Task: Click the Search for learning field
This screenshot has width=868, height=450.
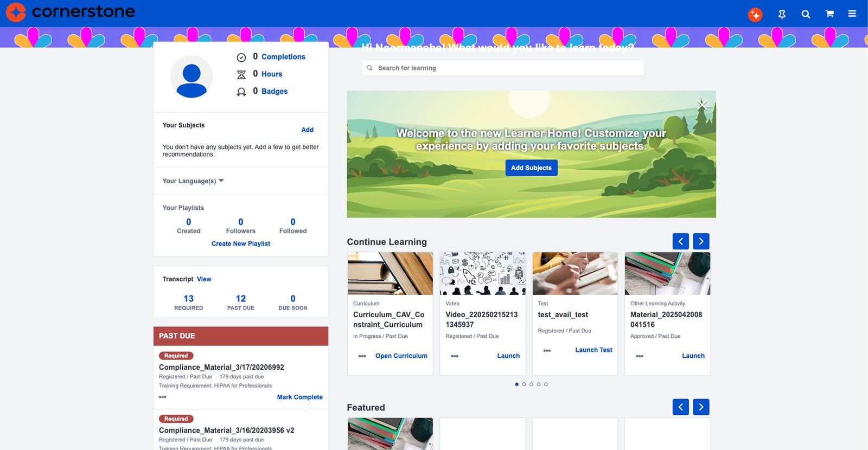Action: [503, 68]
